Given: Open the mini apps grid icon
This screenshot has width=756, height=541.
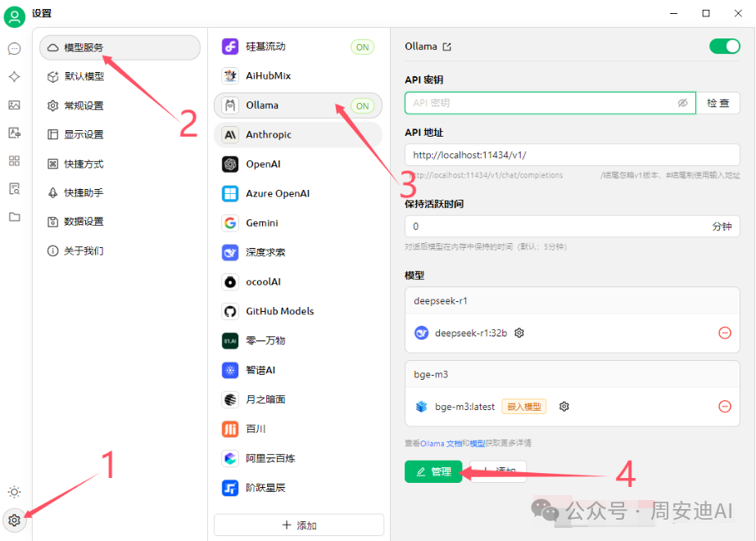Looking at the screenshot, I should (15, 161).
